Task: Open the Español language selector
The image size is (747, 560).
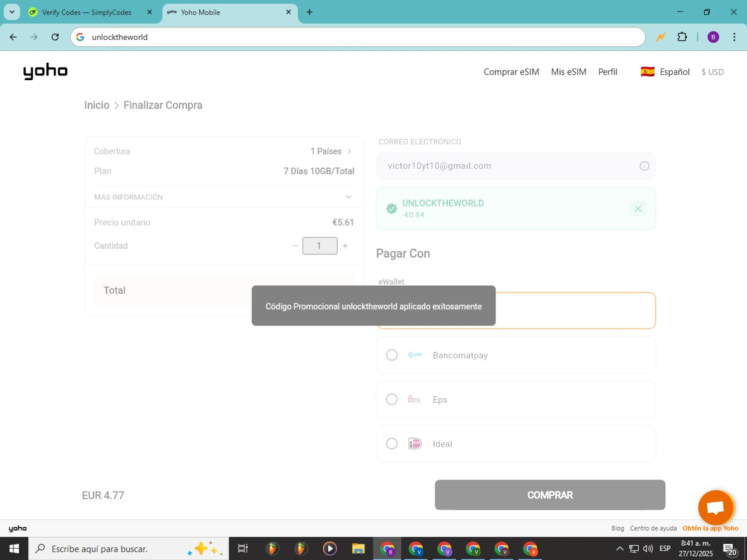Action: 665,72
